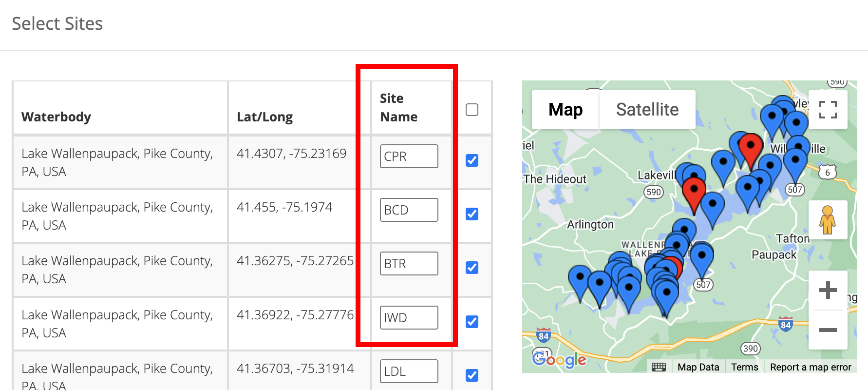This screenshot has height=390, width=868.
Task: Click the BTR site name input field
Action: (x=409, y=264)
